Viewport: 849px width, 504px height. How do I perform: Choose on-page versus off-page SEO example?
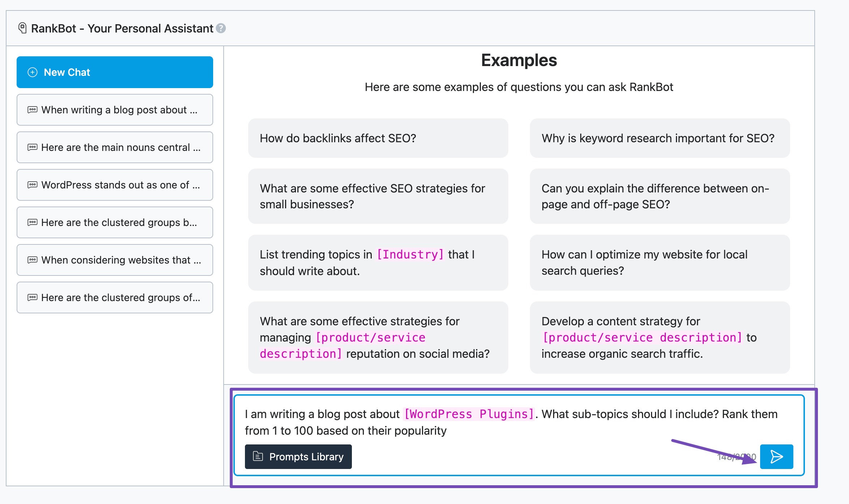[660, 196]
